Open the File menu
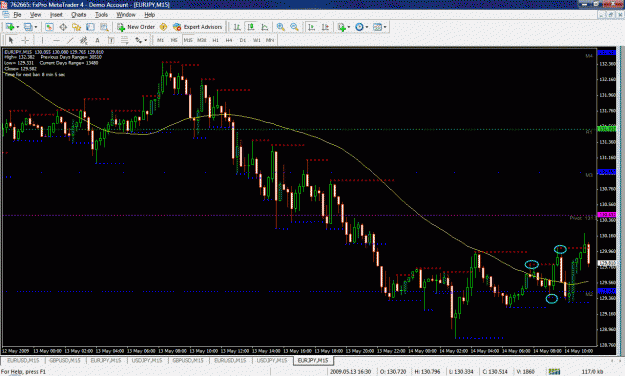 17,15
